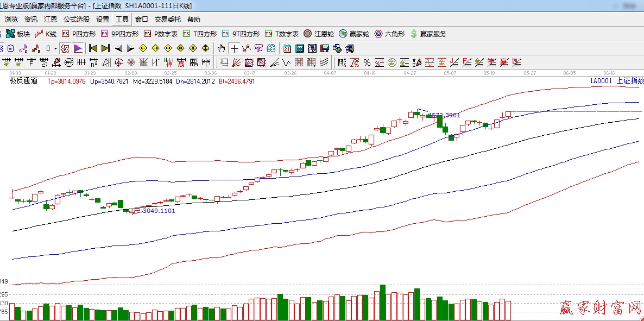This screenshot has height=321, width=644.
Task: Open the 公式选股 menu
Action: tap(77, 20)
